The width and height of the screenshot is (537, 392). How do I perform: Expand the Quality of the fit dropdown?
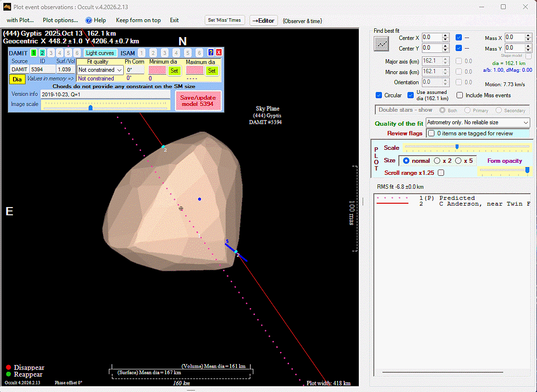pyautogui.click(x=477, y=123)
